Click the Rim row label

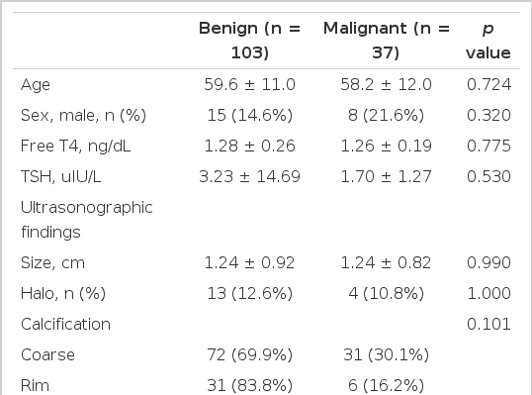pyautogui.click(x=35, y=385)
